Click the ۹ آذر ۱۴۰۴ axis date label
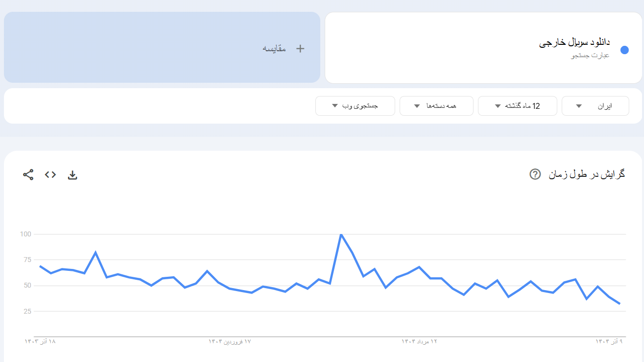 coord(609,341)
